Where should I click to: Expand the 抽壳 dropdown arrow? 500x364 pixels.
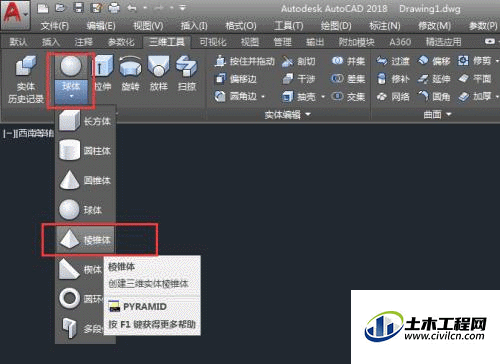323,97
